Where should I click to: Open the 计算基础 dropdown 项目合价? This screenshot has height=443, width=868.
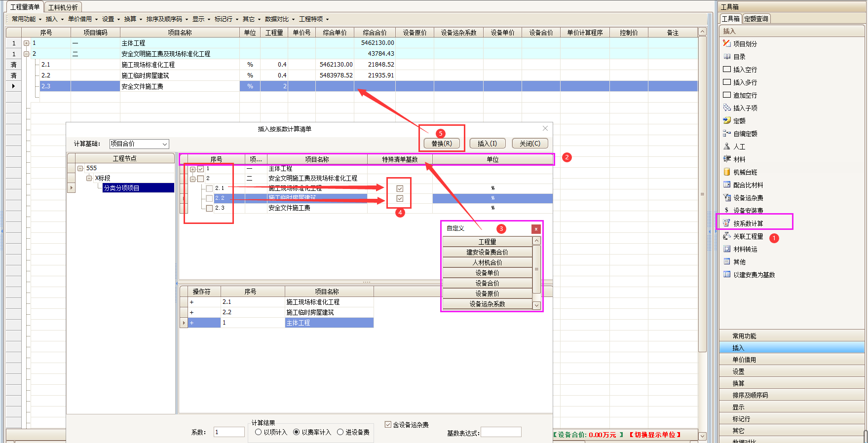click(x=139, y=144)
